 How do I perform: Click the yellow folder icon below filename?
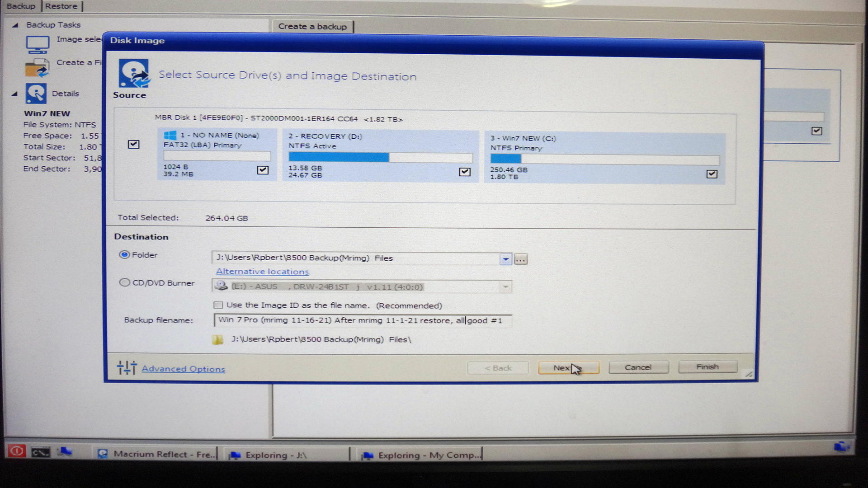(x=218, y=339)
